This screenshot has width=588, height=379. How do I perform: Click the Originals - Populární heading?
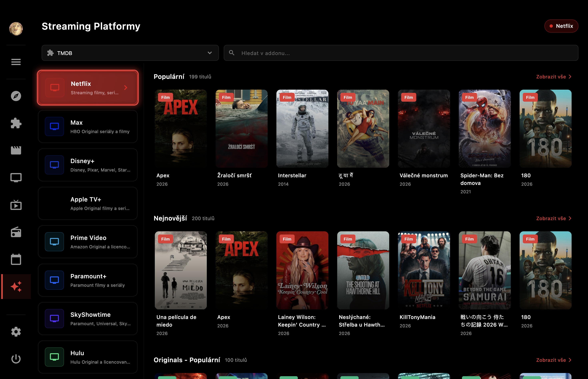(x=187, y=360)
